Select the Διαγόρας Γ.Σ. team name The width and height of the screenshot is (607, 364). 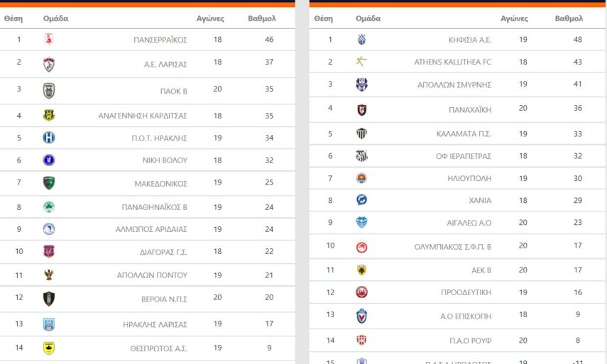click(164, 251)
